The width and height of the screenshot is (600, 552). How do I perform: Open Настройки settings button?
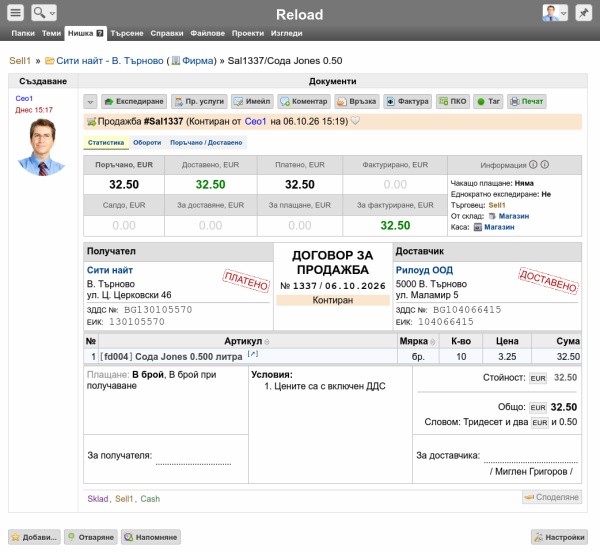click(x=559, y=537)
